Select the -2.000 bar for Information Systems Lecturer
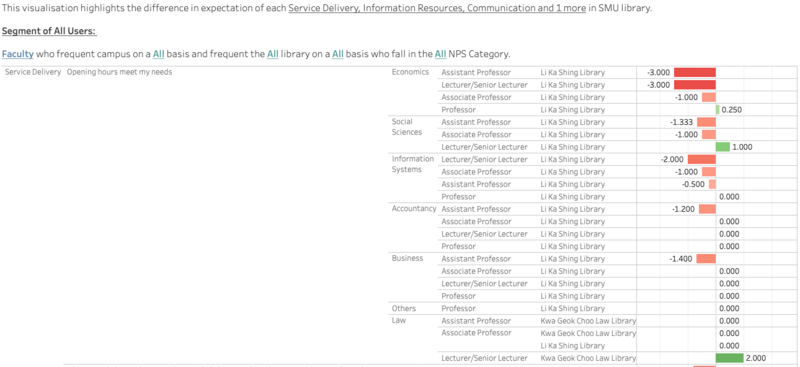Image resolution: width=800 pixels, height=367 pixels. click(x=702, y=160)
